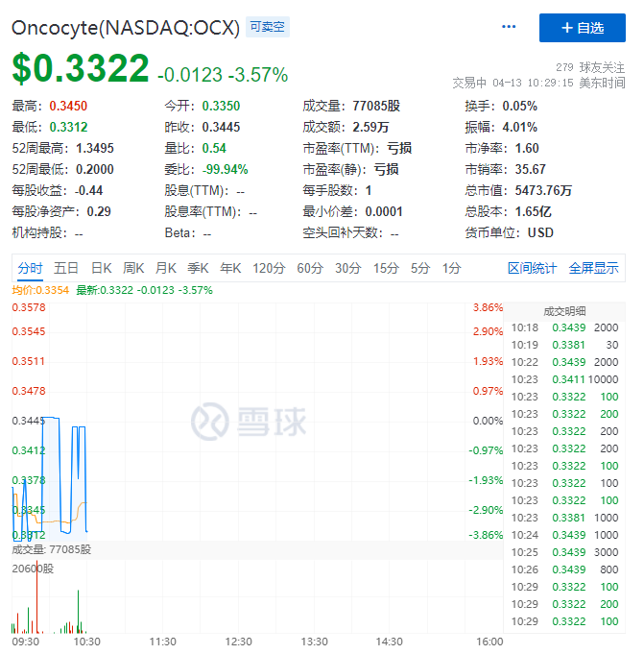Show the 季K quarterly chart

[x=199, y=268]
